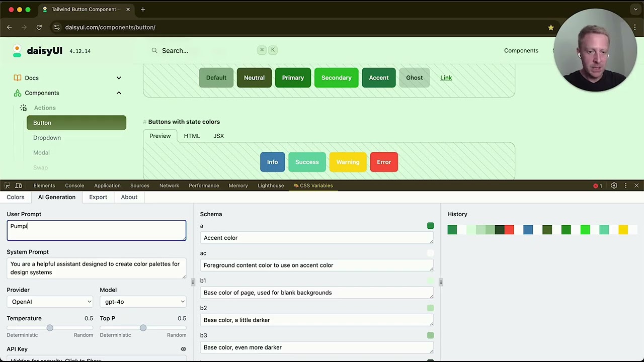Open Dropdown in the sidebar
Viewport: 644px width, 362px height.
(x=47, y=138)
